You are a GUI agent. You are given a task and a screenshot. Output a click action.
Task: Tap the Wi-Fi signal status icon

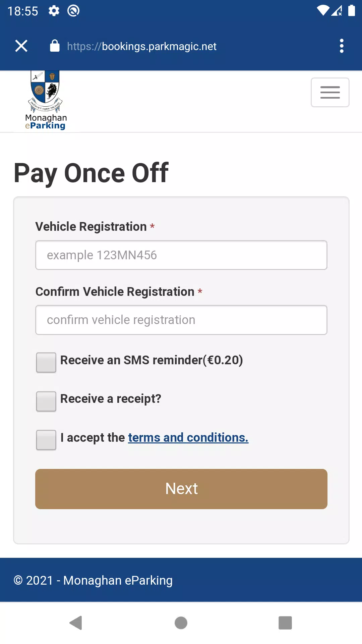(x=323, y=11)
